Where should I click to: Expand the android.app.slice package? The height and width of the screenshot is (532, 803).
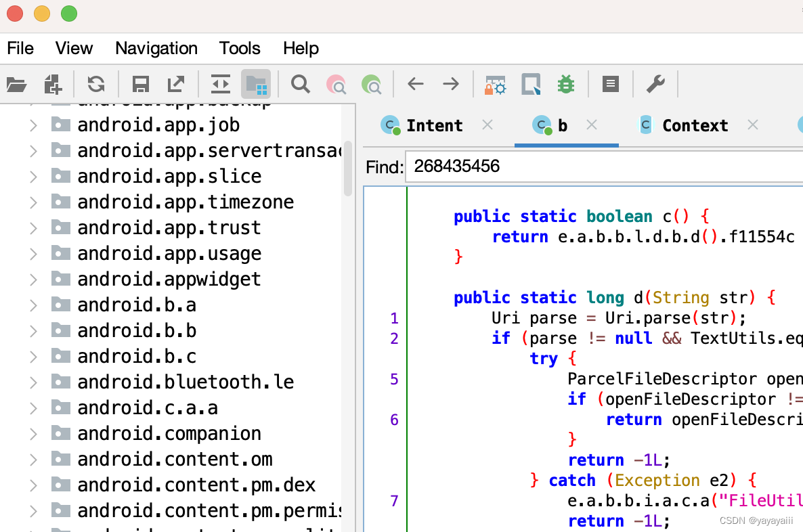pos(33,177)
